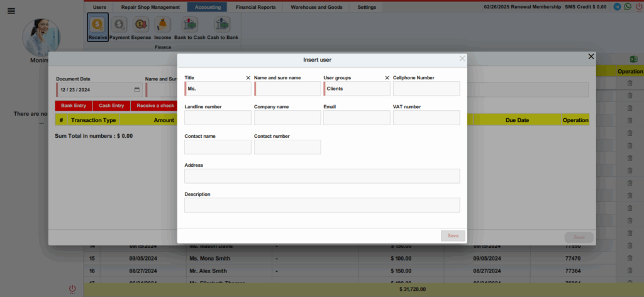Screen dimensions: 644x297
Task: Click the Renewal Membership notice
Action: click(523, 7)
